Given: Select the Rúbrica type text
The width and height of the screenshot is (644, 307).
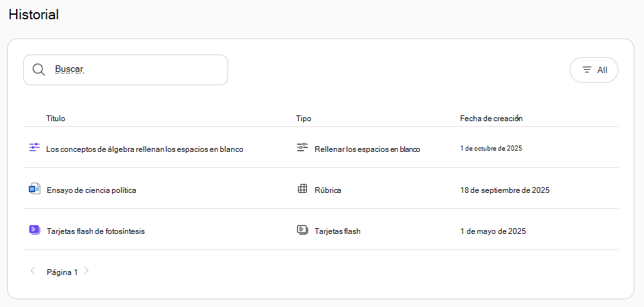Looking at the screenshot, I should 327,190.
